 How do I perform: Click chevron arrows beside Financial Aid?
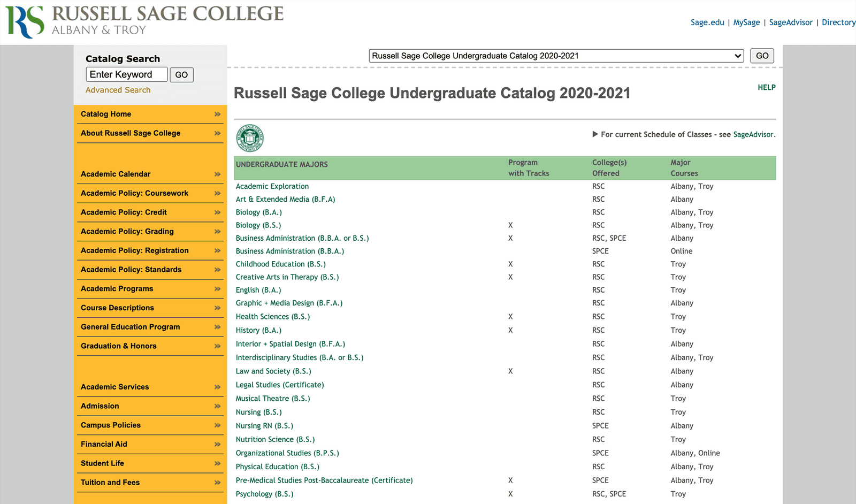click(x=217, y=444)
